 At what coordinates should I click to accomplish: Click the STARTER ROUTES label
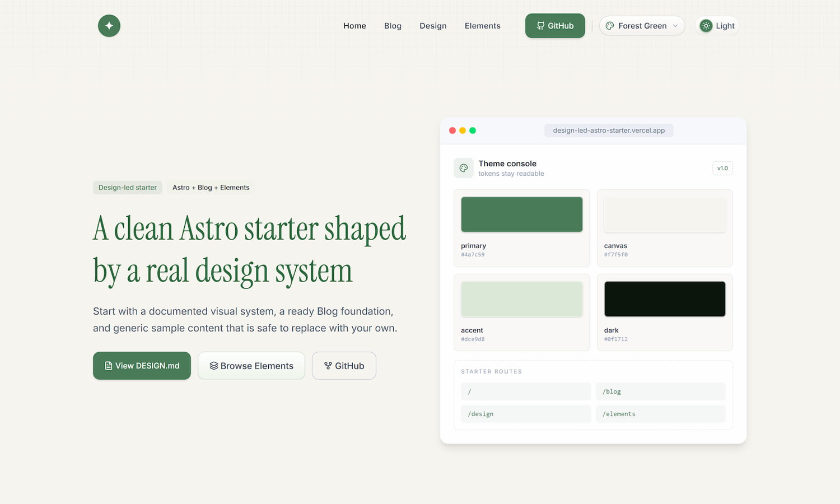click(491, 372)
